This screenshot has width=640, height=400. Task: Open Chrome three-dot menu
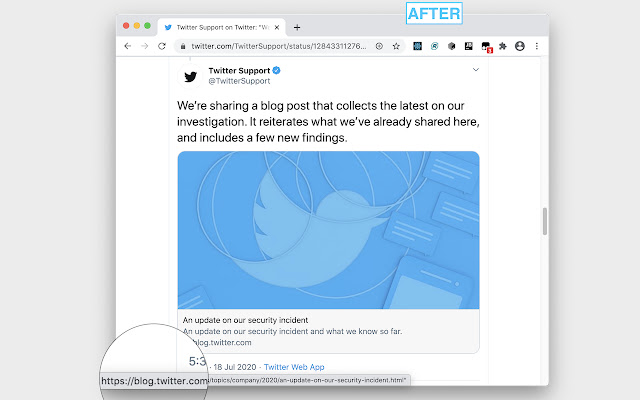pos(537,46)
